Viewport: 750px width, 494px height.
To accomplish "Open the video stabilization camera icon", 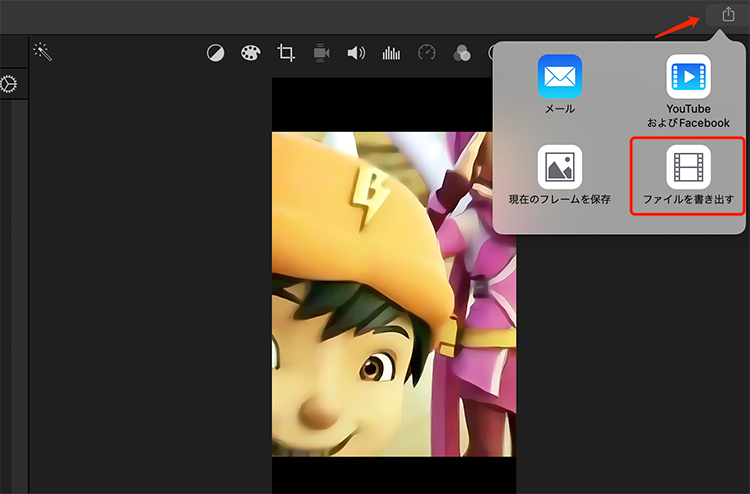I will point(321,53).
